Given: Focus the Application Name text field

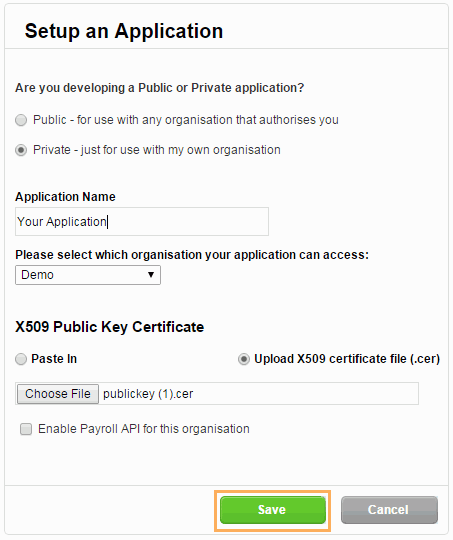Looking at the screenshot, I should (x=142, y=221).
